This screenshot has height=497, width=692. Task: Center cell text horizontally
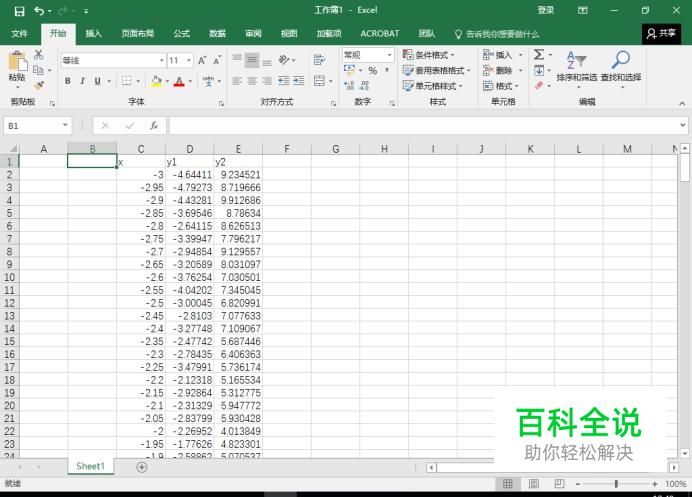click(252, 81)
